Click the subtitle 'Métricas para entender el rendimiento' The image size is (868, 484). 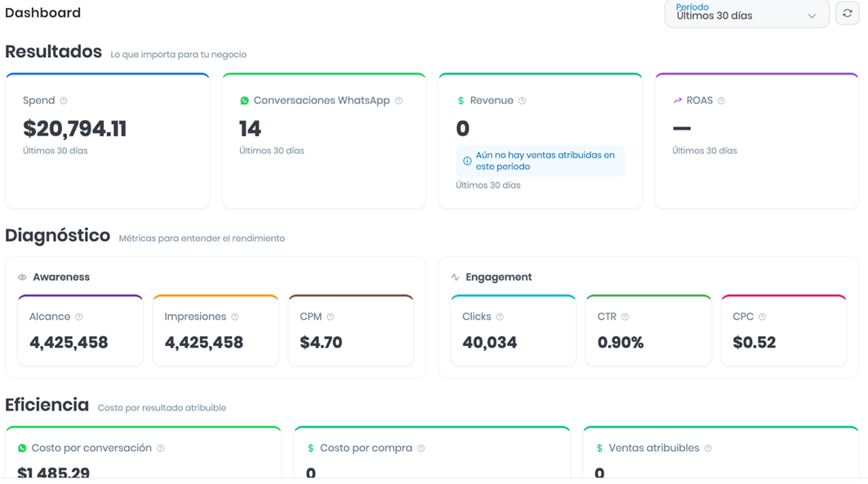(202, 238)
